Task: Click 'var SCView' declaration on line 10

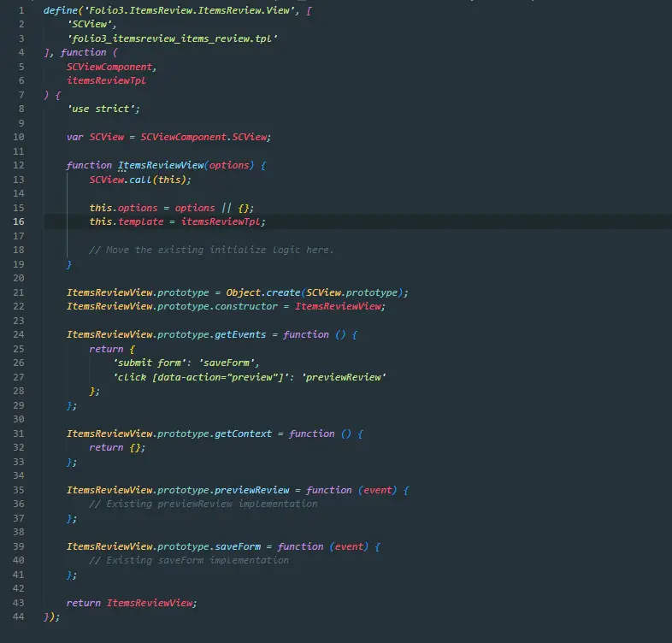Action: click(x=95, y=137)
